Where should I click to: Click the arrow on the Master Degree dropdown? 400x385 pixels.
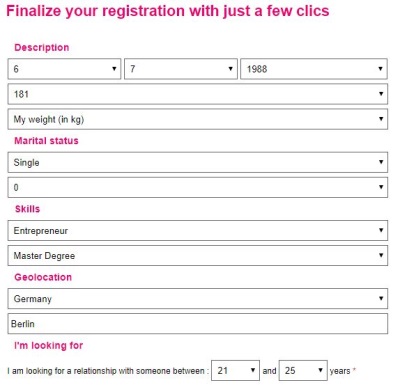pyautogui.click(x=381, y=255)
